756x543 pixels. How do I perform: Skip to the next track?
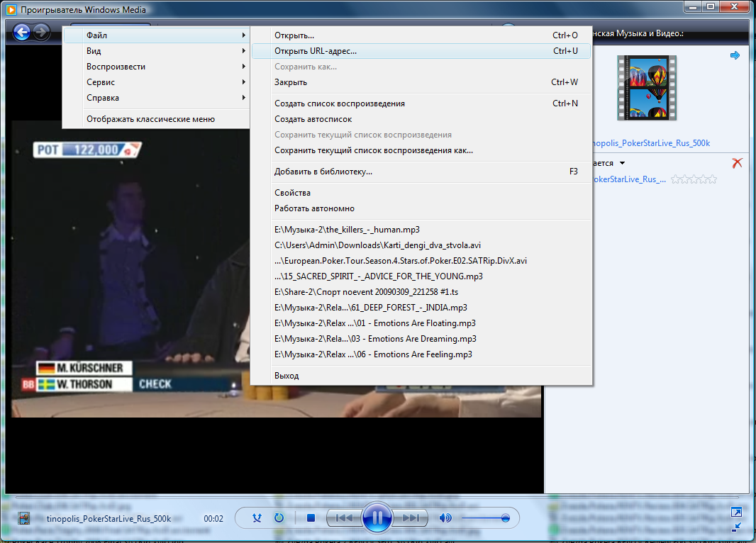(411, 518)
